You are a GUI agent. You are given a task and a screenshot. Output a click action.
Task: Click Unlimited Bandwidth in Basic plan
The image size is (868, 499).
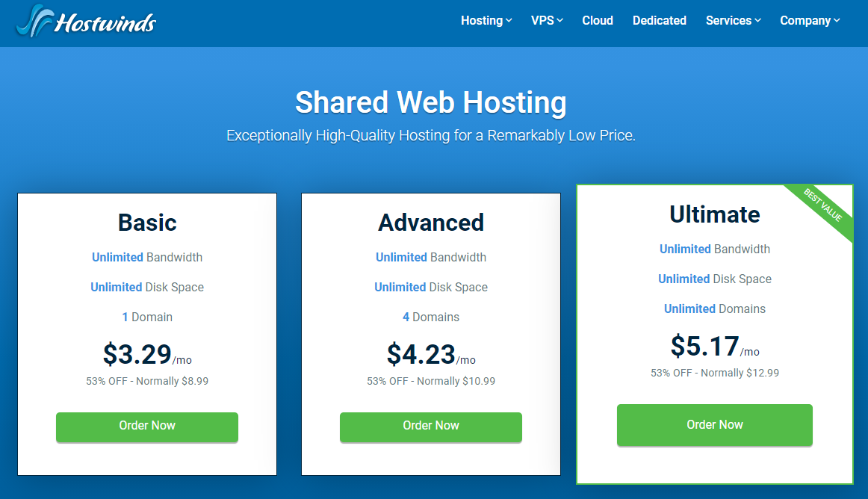[x=147, y=257]
